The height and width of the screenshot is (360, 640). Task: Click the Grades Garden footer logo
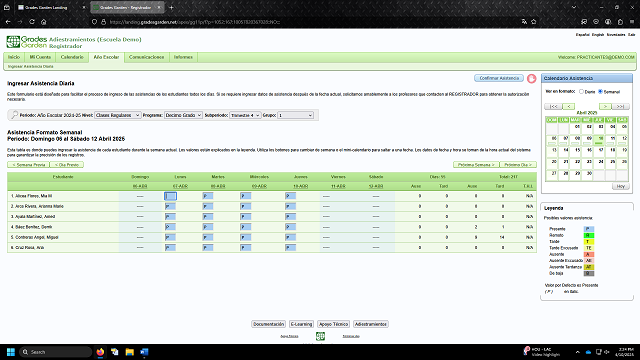(x=320, y=336)
